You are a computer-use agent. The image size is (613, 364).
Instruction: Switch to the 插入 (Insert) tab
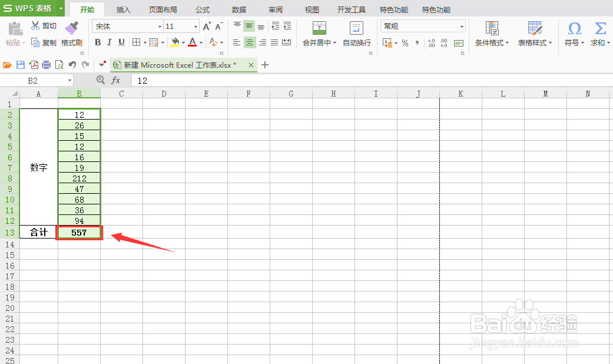[124, 9]
